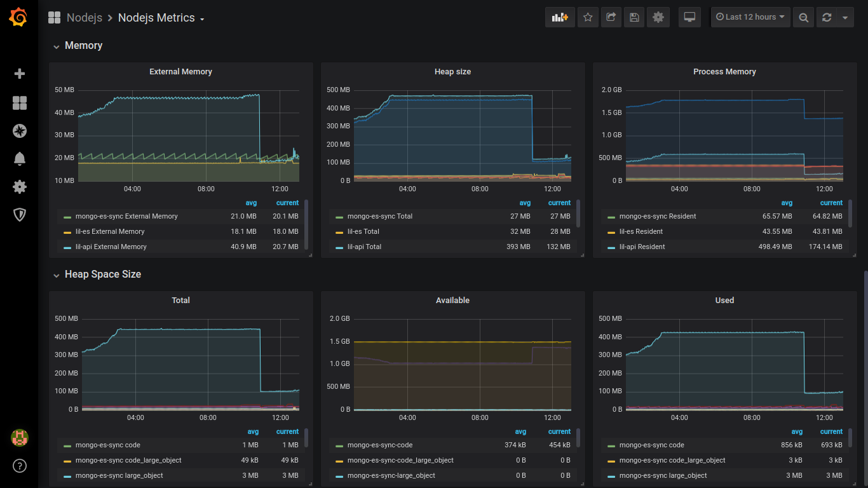Open the Dashboards grid icon in sidebar
This screenshot has height=488, width=868.
coord(20,103)
